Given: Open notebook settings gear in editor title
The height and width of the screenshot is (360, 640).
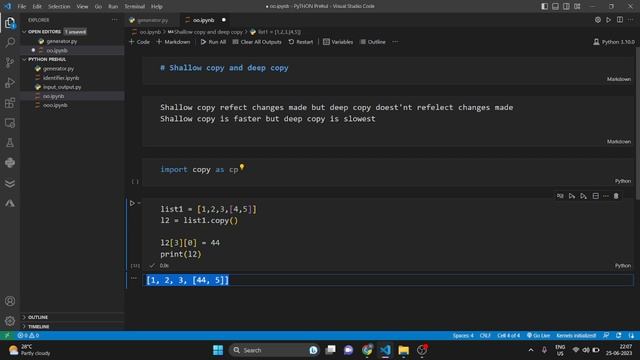Looking at the screenshot, I should coord(598,20).
